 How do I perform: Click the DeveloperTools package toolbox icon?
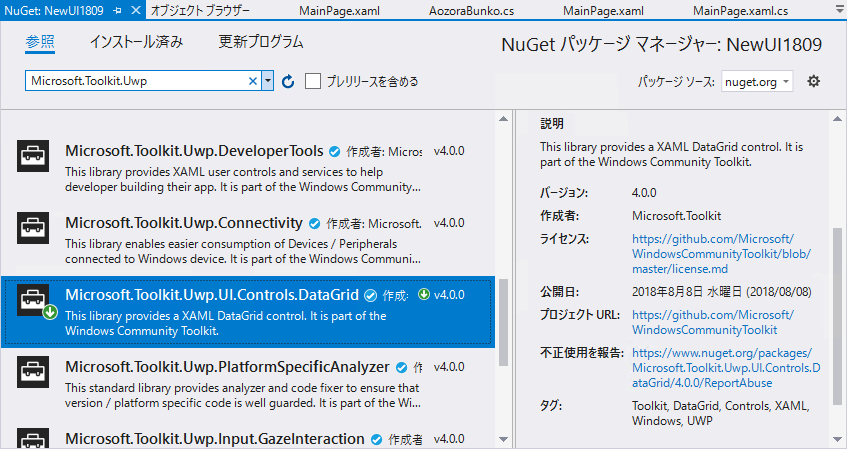[33, 156]
